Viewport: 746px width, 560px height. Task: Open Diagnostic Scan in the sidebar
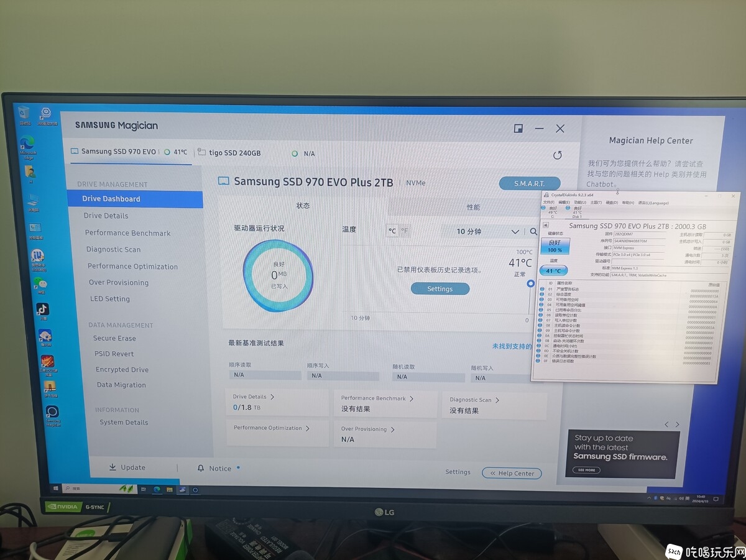pyautogui.click(x=114, y=249)
